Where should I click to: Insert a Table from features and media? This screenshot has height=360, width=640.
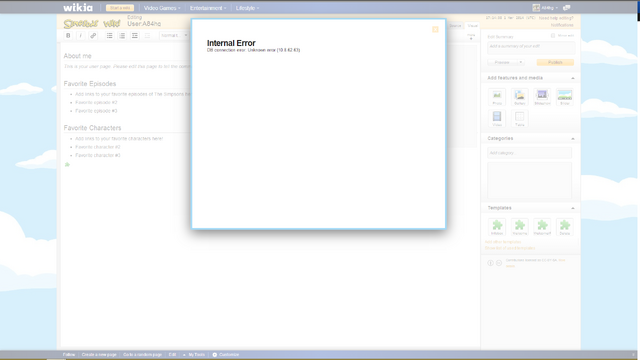coord(520,119)
